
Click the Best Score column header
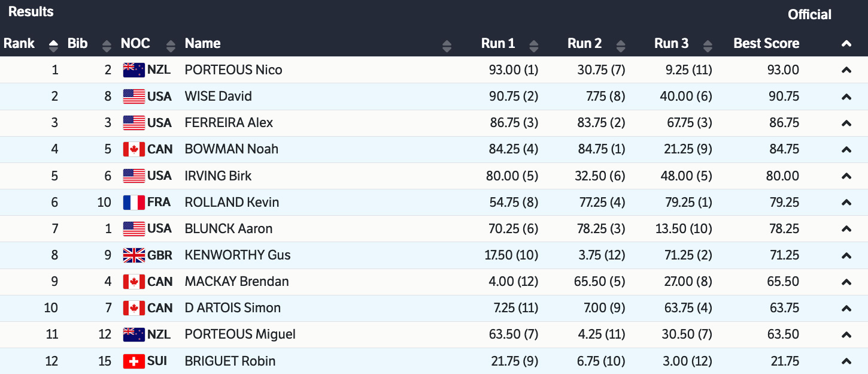click(x=766, y=44)
